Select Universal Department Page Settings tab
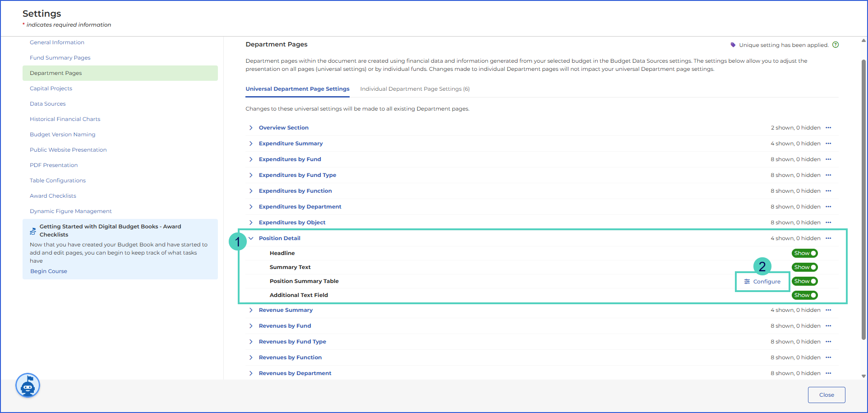The width and height of the screenshot is (868, 413). (x=297, y=89)
